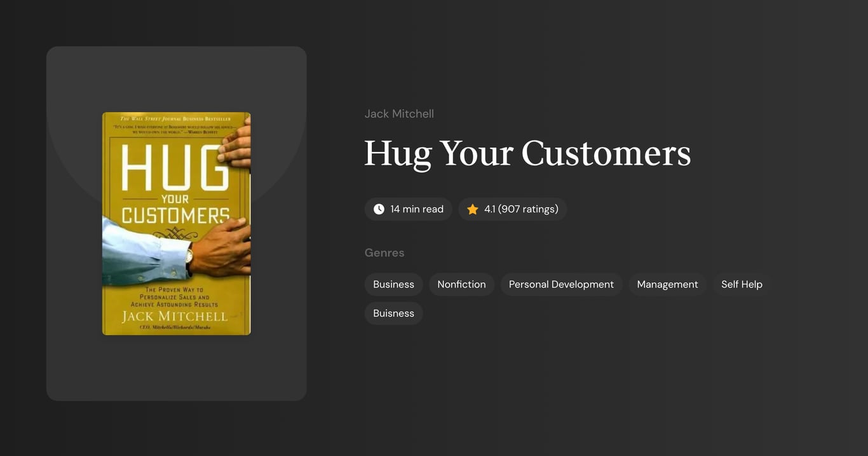Click the 14 min read badge
868x456 pixels.
tap(408, 209)
